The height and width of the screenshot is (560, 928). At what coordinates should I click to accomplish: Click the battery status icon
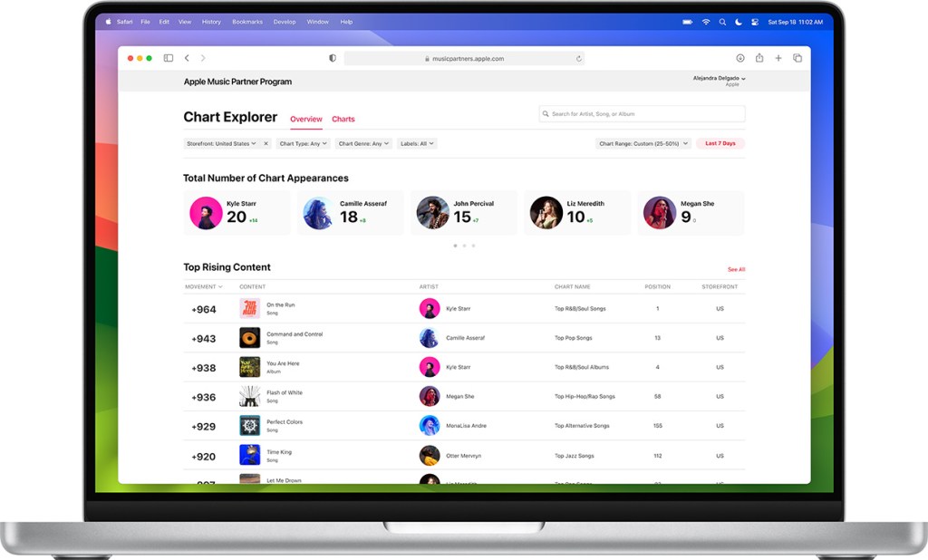(x=688, y=22)
